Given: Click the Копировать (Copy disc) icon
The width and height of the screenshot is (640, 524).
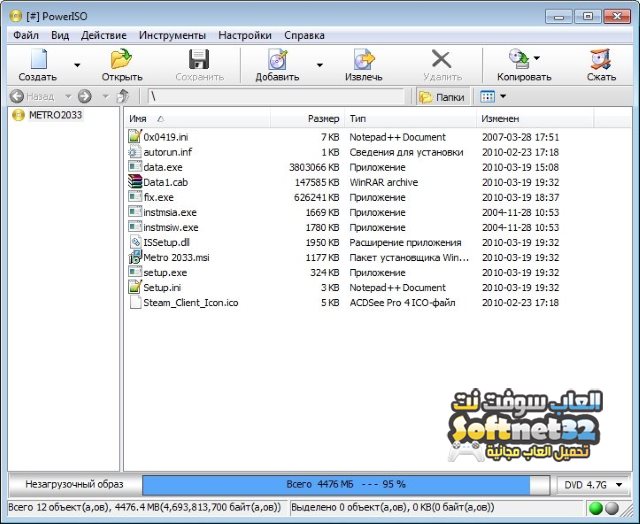Looking at the screenshot, I should coord(519,58).
